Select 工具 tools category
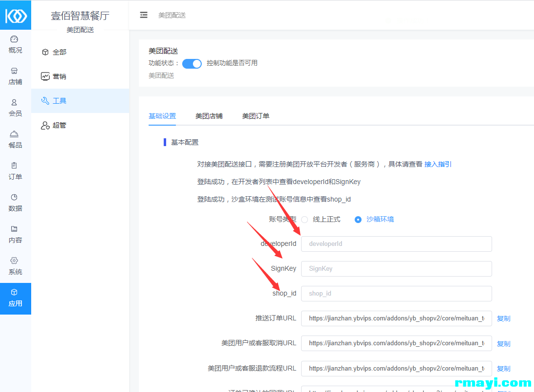The width and height of the screenshot is (534, 392). 80,101
